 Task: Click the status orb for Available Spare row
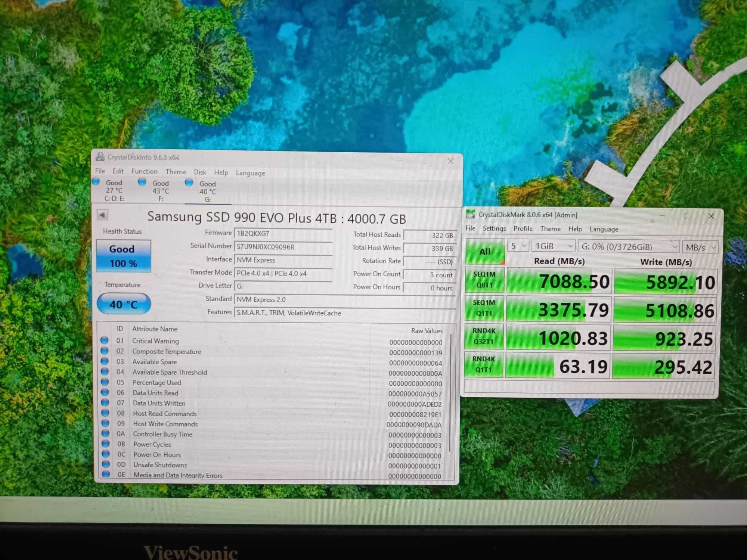tap(105, 361)
